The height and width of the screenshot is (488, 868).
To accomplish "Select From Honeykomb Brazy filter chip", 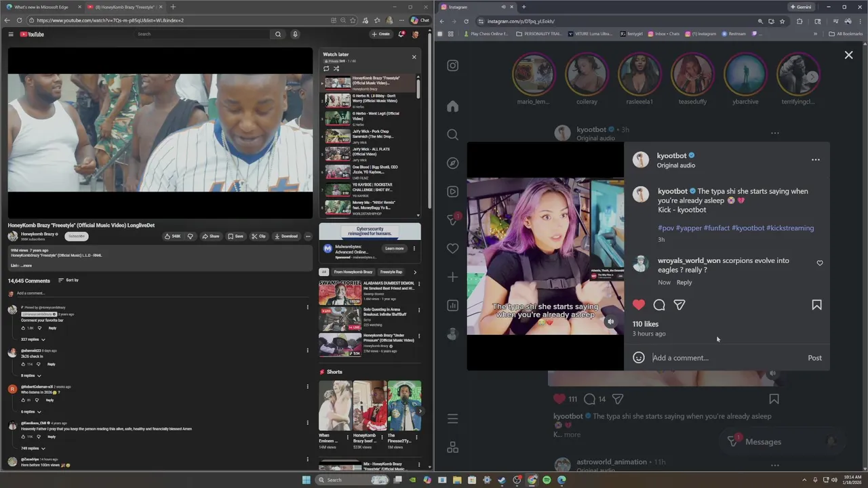I will click(352, 272).
